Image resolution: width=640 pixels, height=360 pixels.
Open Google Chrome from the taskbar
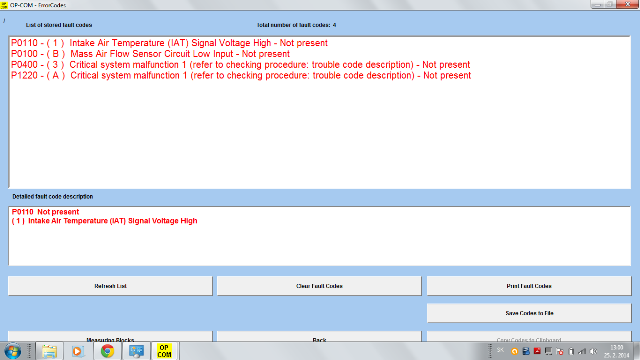click(x=107, y=351)
